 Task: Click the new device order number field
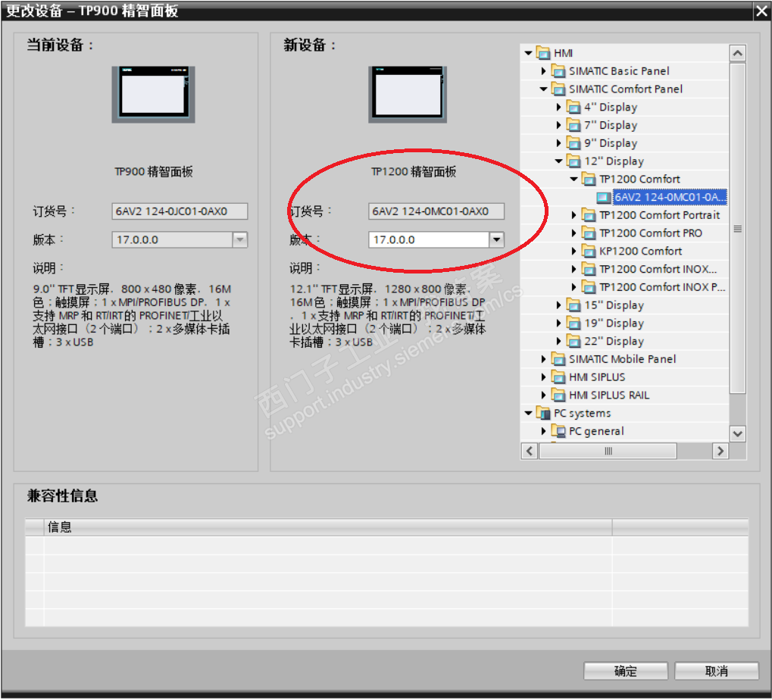point(436,211)
